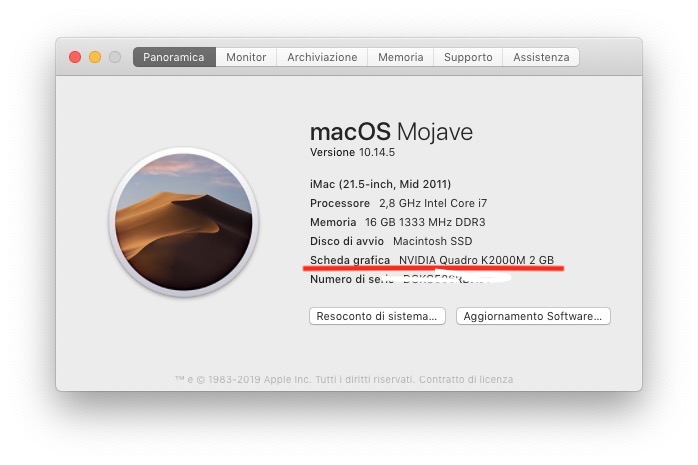The width and height of the screenshot is (698, 465).
Task: Go to the Memoria tab
Action: click(x=400, y=57)
